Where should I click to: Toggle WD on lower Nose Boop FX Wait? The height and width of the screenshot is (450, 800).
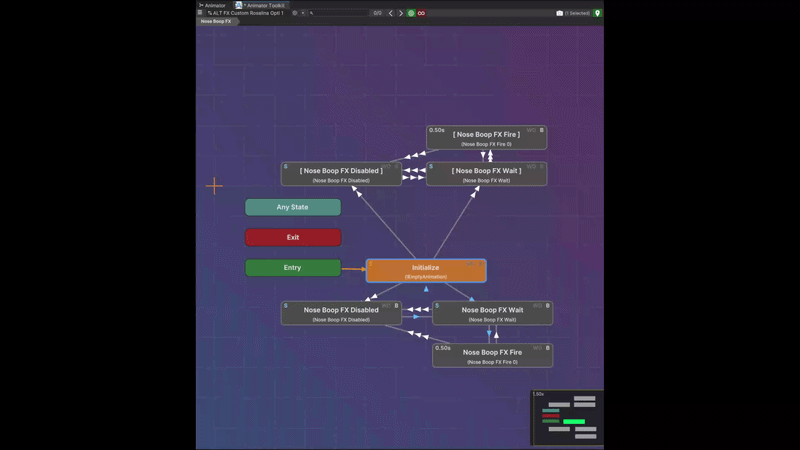537,306
